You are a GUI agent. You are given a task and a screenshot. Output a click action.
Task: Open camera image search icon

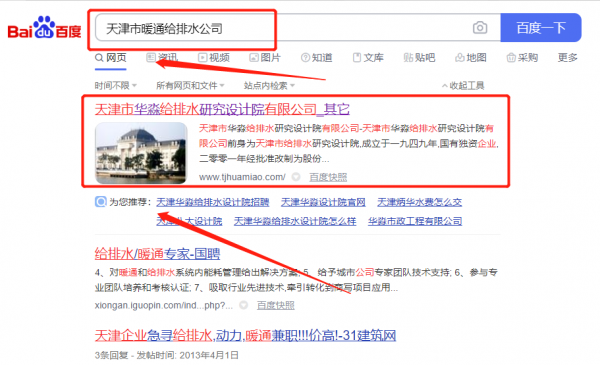point(480,28)
